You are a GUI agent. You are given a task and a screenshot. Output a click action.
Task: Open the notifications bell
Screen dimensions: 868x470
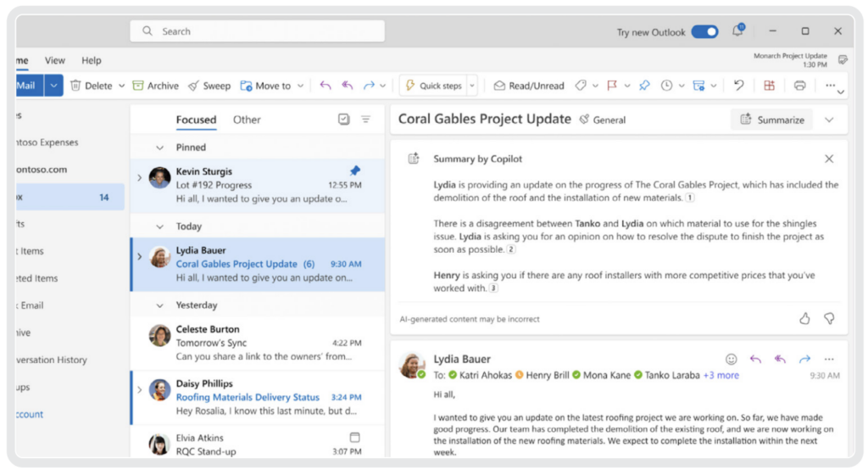(737, 31)
